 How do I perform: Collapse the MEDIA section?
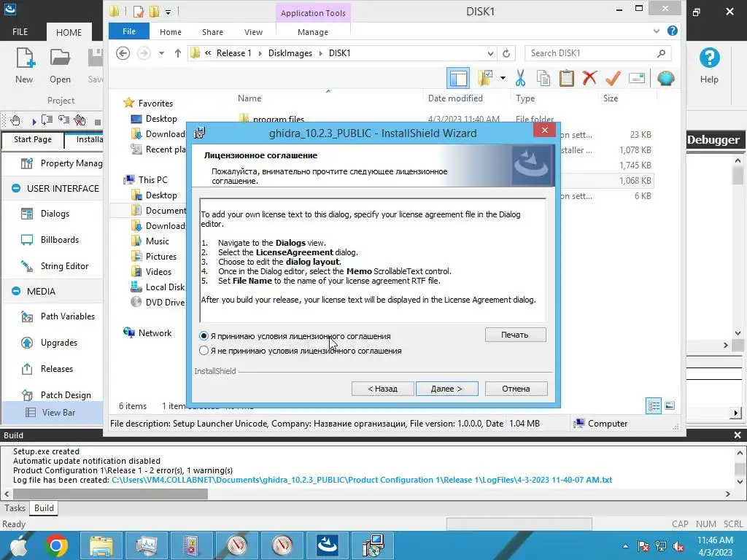click(16, 291)
